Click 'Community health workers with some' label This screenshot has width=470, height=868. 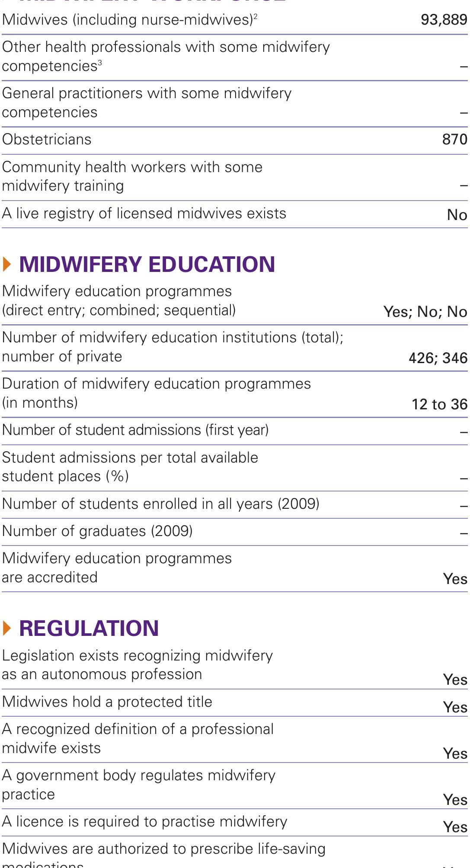132,167
